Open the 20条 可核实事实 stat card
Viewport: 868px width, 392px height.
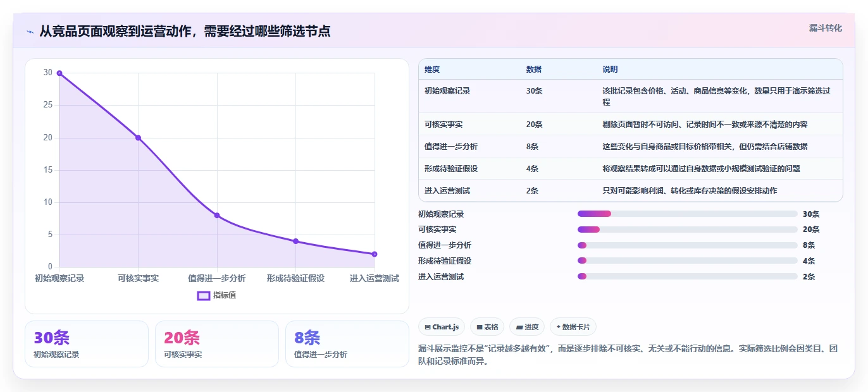(x=217, y=344)
